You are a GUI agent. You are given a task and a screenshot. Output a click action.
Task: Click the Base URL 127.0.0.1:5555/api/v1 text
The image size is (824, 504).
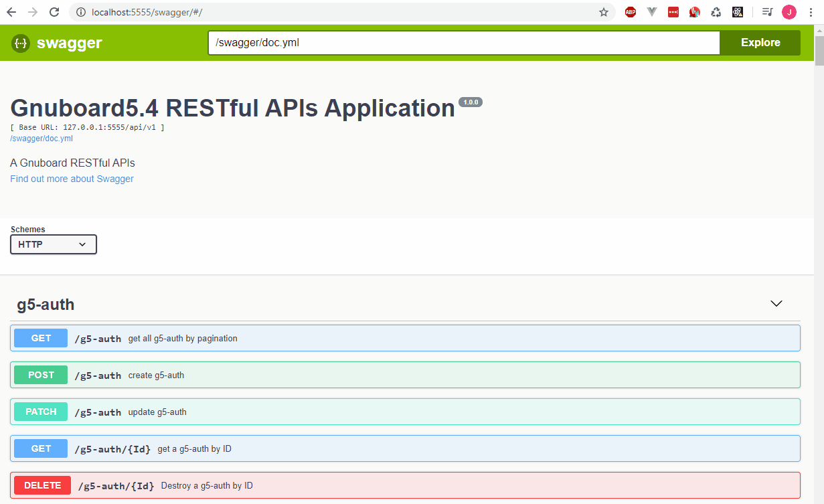(88, 127)
